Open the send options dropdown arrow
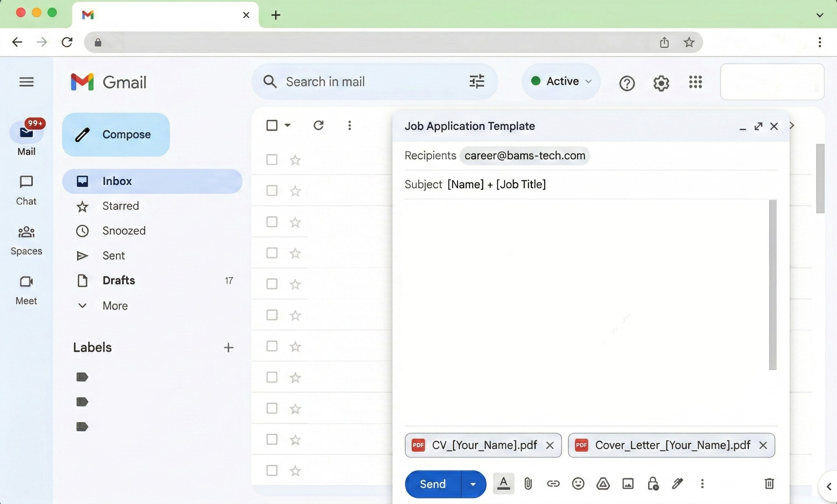837x504 pixels. (x=473, y=484)
